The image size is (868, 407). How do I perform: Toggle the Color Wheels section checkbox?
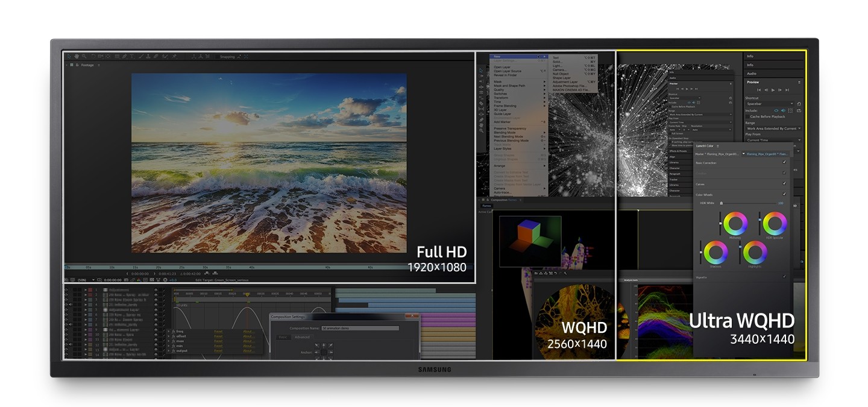point(784,194)
